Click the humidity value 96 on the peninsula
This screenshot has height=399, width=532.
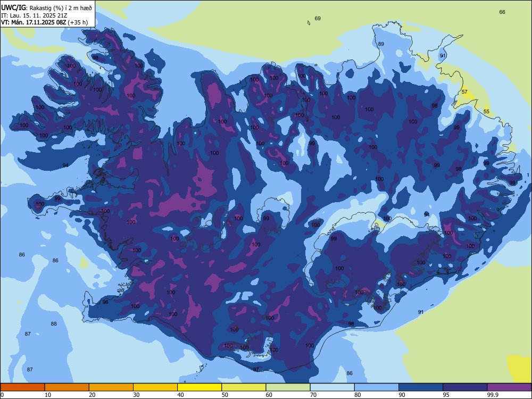105,302
